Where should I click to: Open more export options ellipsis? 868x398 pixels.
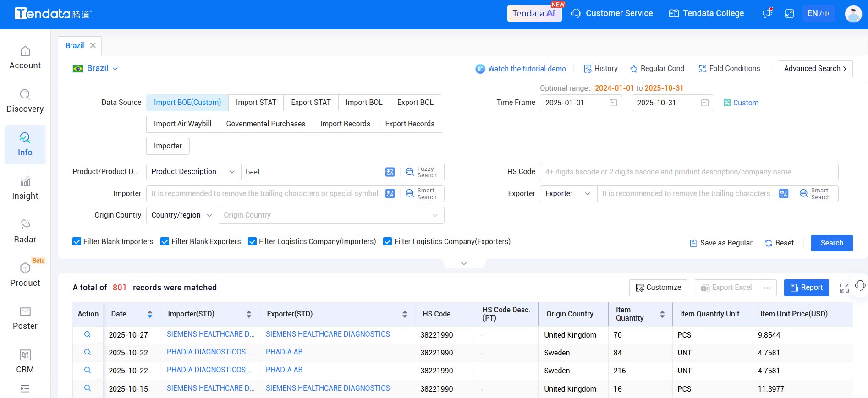point(767,288)
